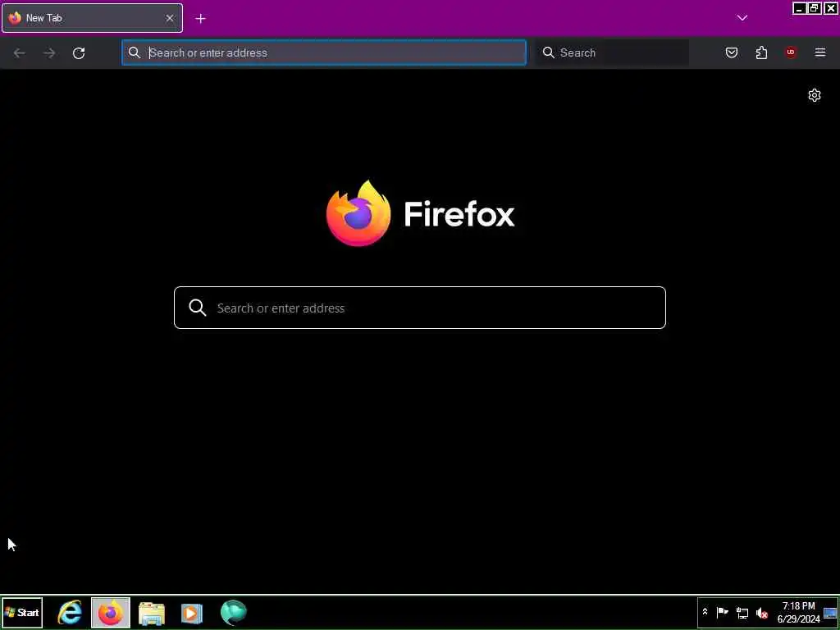Restore down the Firefox window
The width and height of the screenshot is (840, 630).
[815, 8]
